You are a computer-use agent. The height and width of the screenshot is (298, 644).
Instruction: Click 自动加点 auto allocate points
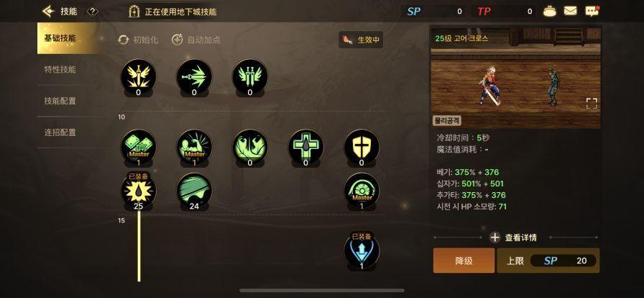tap(196, 40)
